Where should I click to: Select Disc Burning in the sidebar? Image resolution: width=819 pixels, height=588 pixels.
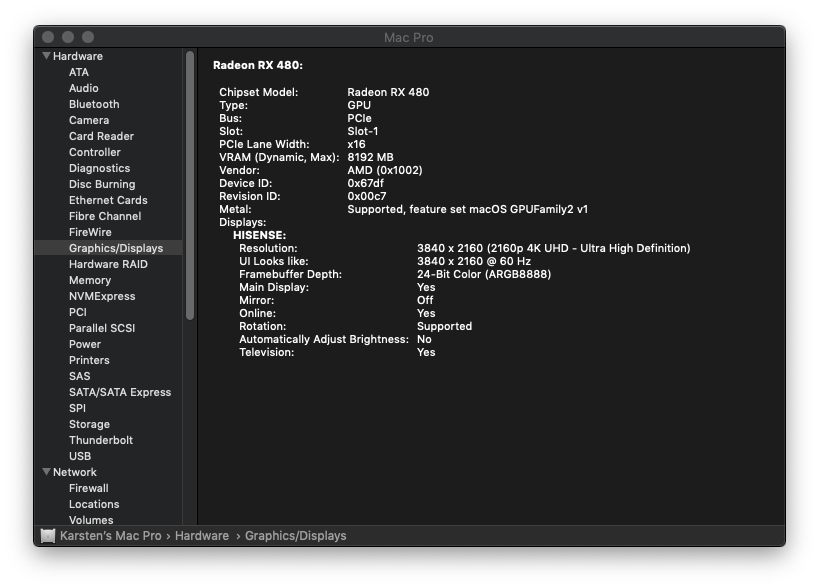pyautogui.click(x=102, y=184)
